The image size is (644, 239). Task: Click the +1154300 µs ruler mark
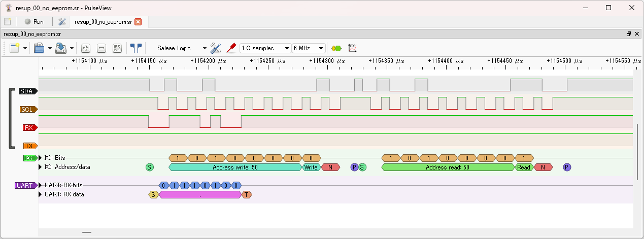pos(328,60)
